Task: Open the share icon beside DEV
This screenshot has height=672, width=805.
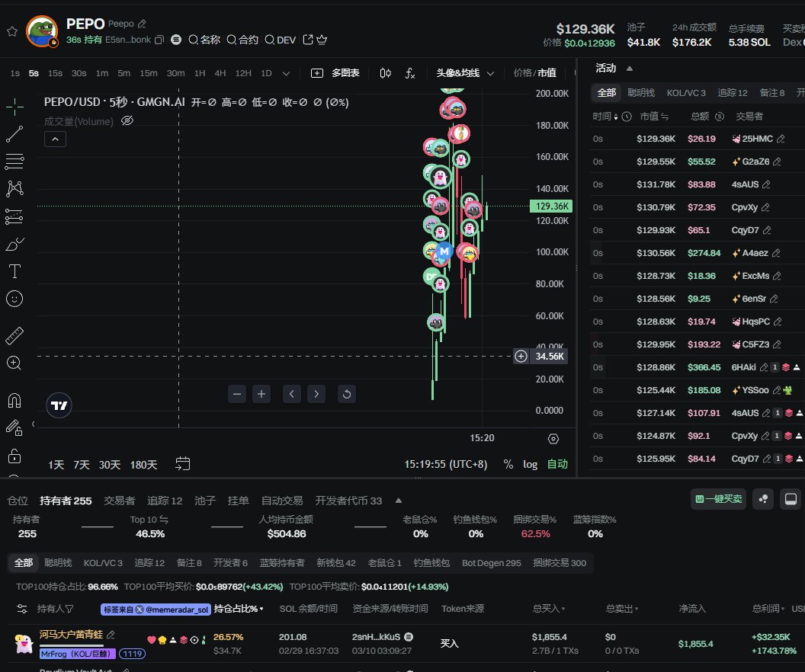Action: [x=308, y=40]
